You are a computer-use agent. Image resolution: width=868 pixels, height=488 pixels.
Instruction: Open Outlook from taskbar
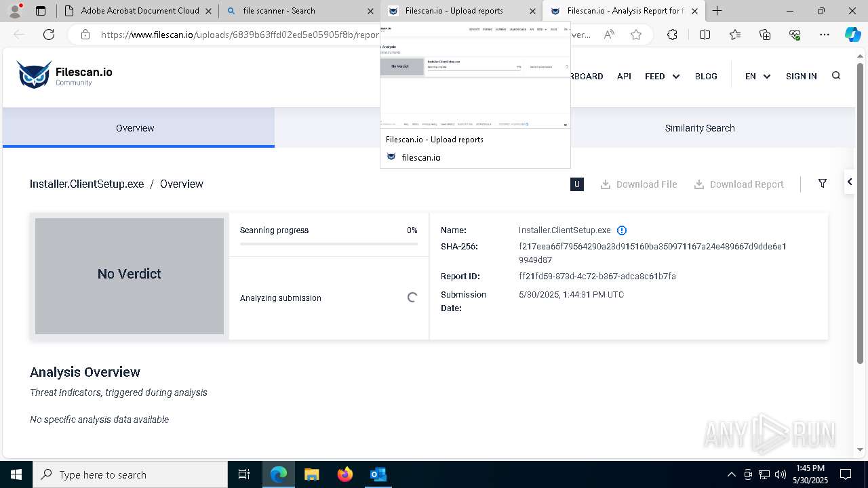[378, 474]
